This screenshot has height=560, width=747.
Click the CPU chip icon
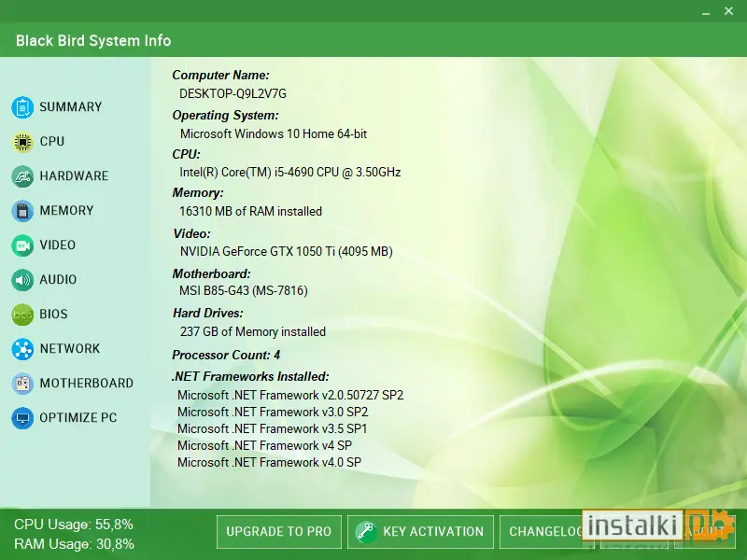click(x=22, y=142)
